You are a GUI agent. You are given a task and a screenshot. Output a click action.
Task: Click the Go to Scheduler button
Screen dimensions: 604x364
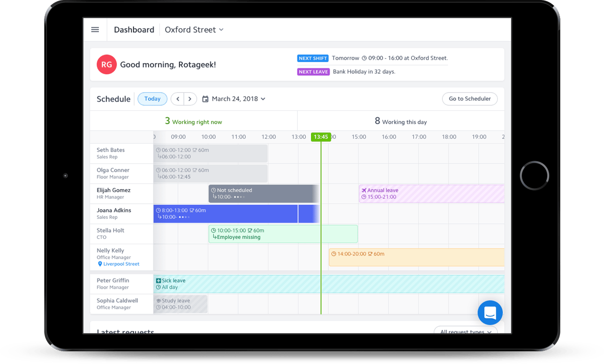pos(470,99)
